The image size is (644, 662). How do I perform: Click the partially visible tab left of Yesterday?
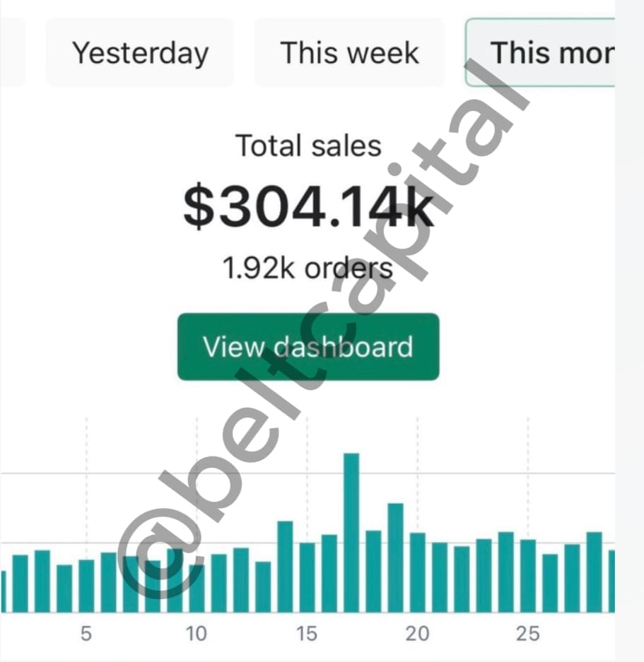pos(12,53)
